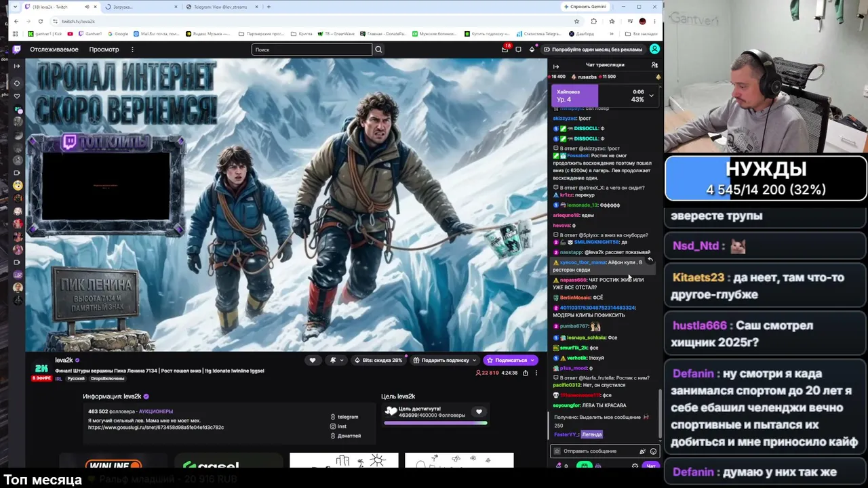Click Подарить подписку gift button

(445, 361)
